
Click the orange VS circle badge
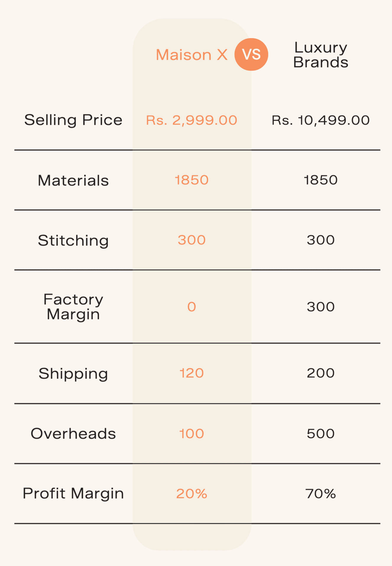point(251,54)
